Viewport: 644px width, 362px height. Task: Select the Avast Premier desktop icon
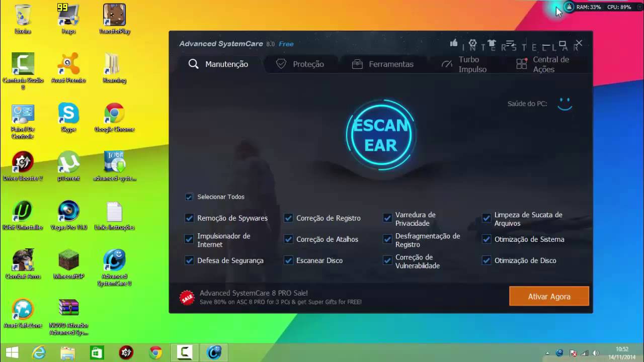click(68, 68)
